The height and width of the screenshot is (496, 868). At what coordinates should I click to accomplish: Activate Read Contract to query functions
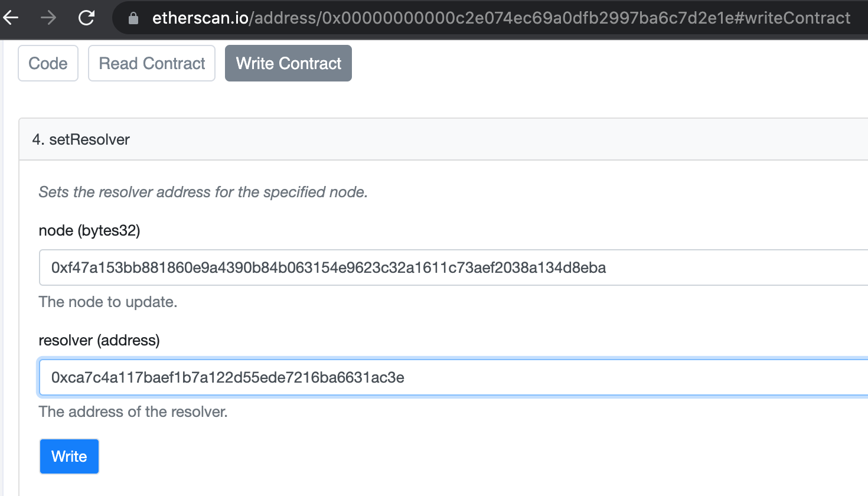point(151,63)
